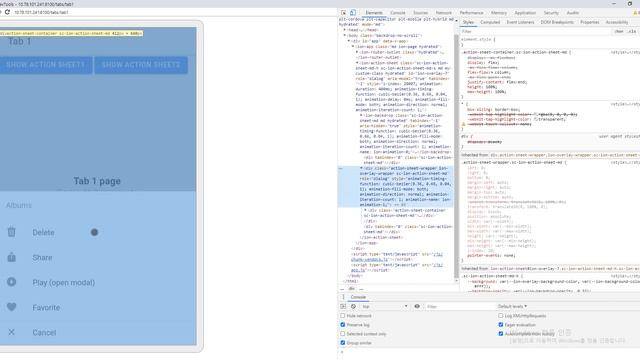Activate the inspect element picker icon
The image size is (640, 360).
(344, 13)
